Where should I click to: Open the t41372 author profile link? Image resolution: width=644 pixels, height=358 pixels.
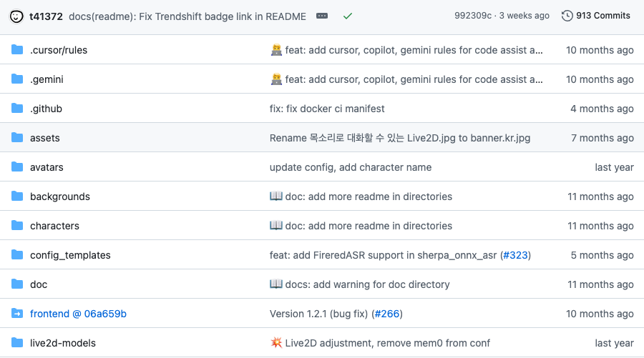click(46, 16)
